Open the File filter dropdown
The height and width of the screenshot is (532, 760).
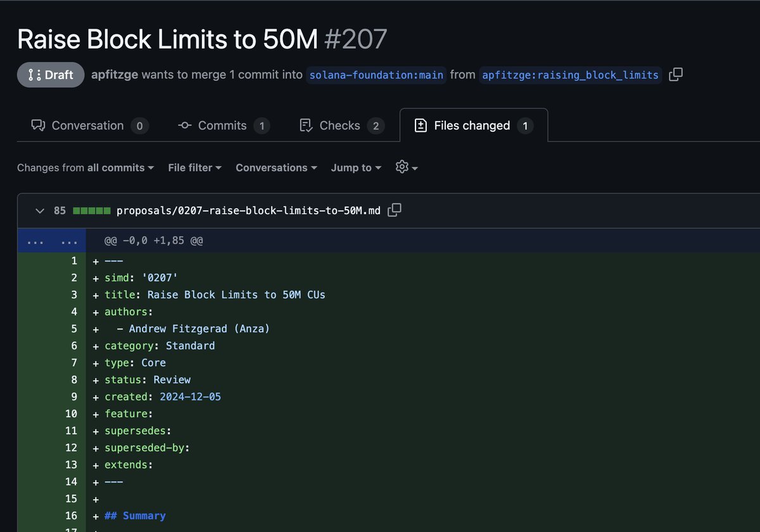194,167
